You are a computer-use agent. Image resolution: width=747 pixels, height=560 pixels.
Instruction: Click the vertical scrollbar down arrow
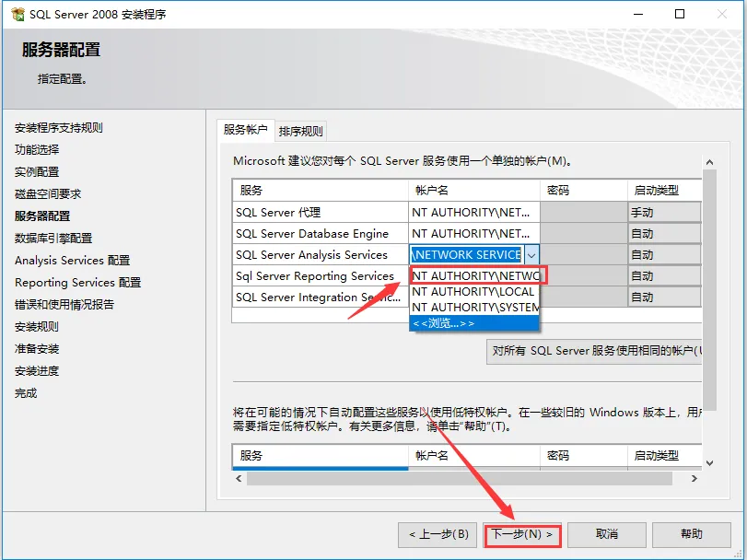click(709, 462)
